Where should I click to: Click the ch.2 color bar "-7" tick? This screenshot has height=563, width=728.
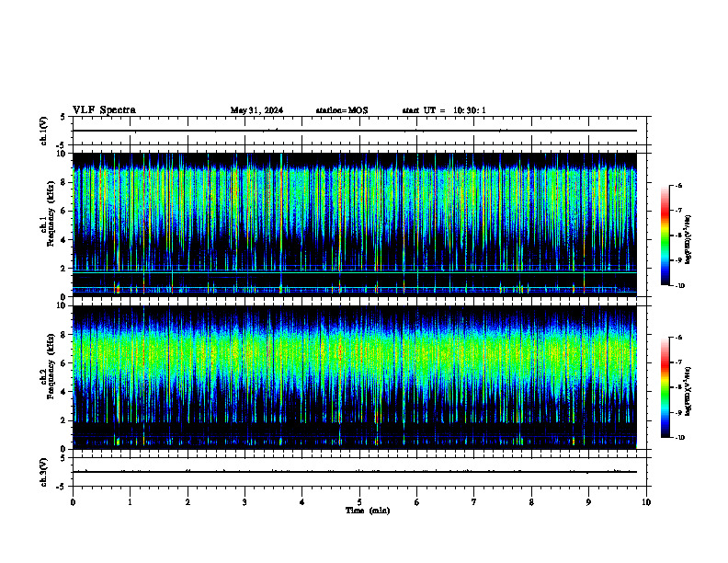pos(678,362)
